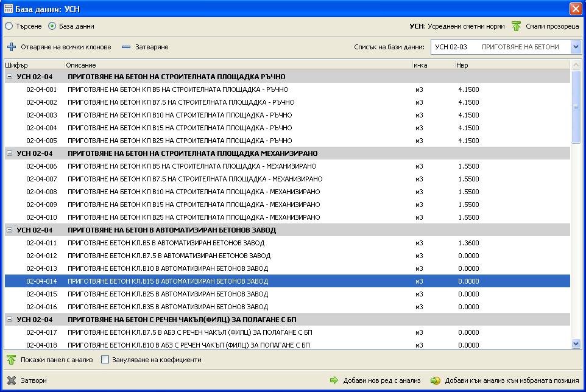Screen dimensions: 586x392
Task: Click the plus icon for 'Отваряне на всички клонове'
Action: (x=12, y=47)
